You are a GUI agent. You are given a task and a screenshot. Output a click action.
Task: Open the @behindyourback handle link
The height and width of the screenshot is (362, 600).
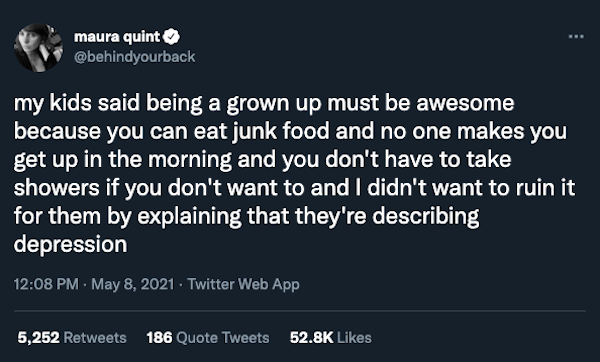pos(134,57)
